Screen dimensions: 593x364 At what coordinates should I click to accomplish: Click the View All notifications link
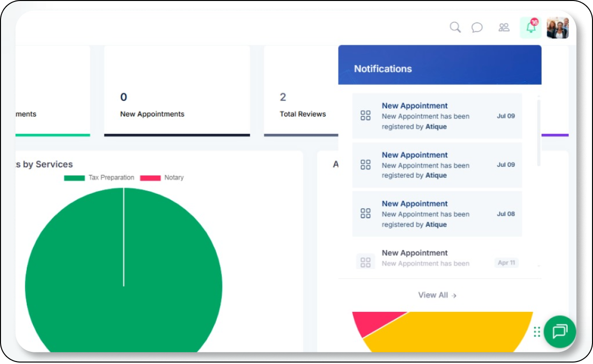point(437,295)
